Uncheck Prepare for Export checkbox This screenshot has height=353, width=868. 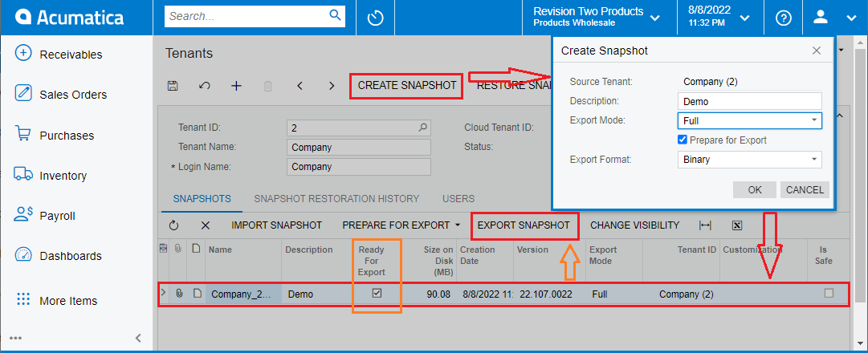(683, 140)
